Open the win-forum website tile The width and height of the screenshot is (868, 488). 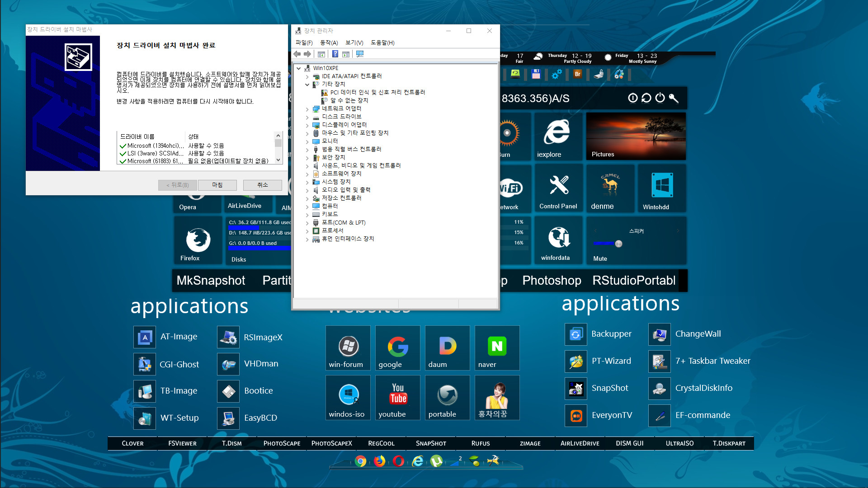[x=348, y=348]
